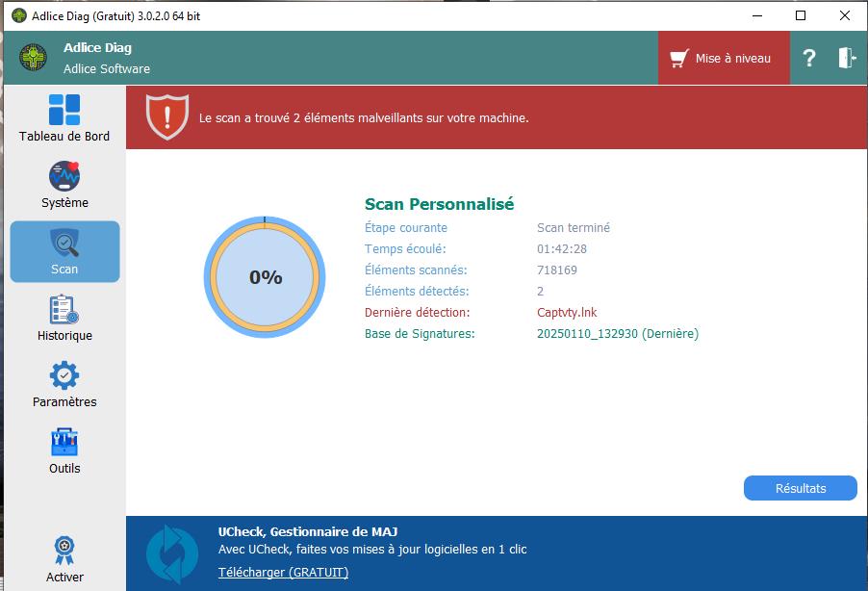
Task: Click the 20250110_132930 (Dernière) signature value
Action: pos(618,333)
